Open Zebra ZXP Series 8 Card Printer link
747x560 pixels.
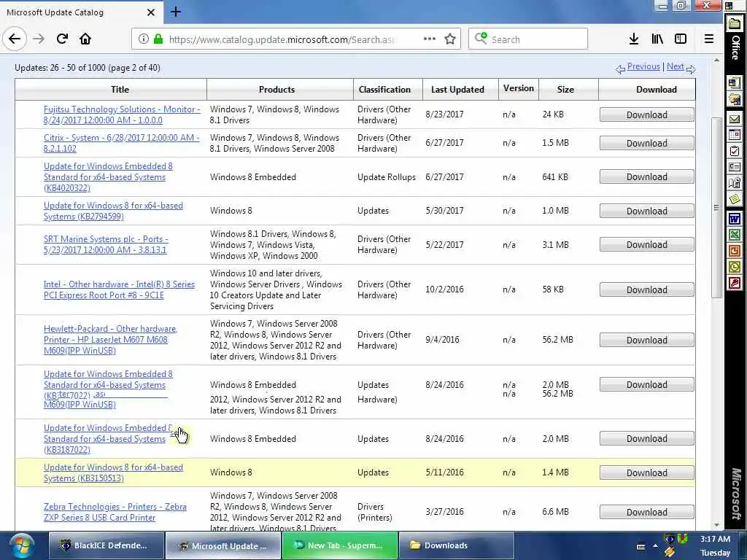coord(115,512)
